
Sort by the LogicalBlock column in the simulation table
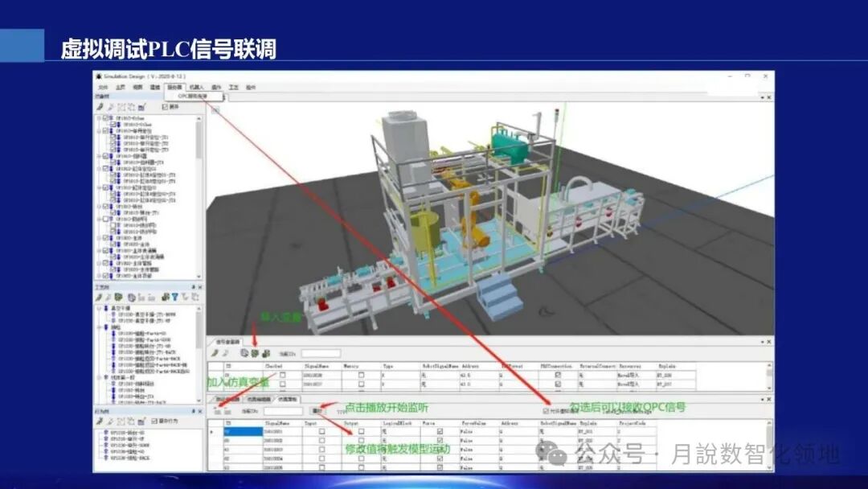click(x=398, y=423)
